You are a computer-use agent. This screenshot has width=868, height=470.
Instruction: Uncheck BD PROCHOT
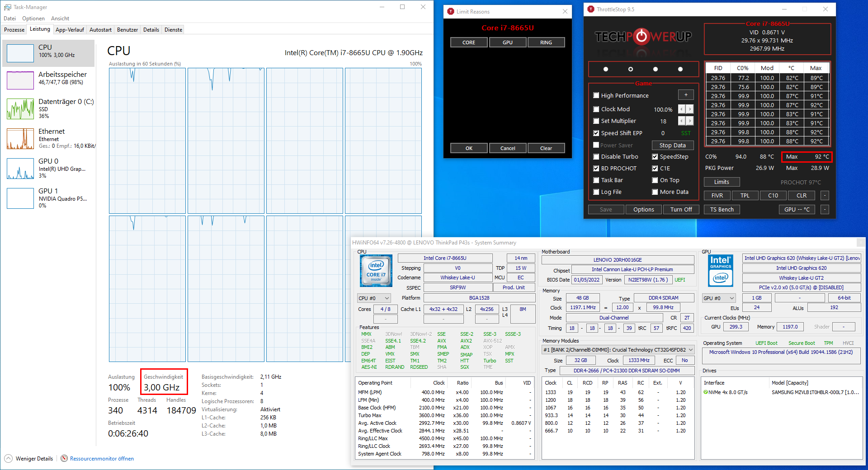(x=596, y=168)
